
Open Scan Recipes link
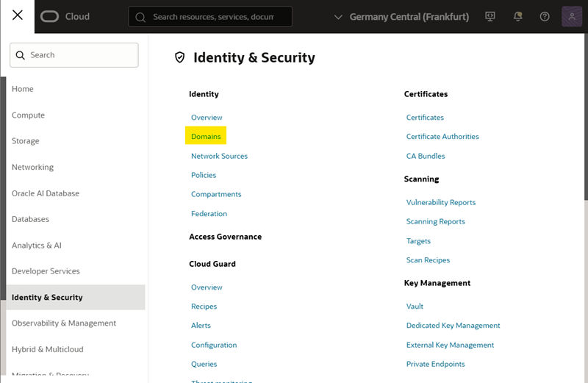click(428, 260)
